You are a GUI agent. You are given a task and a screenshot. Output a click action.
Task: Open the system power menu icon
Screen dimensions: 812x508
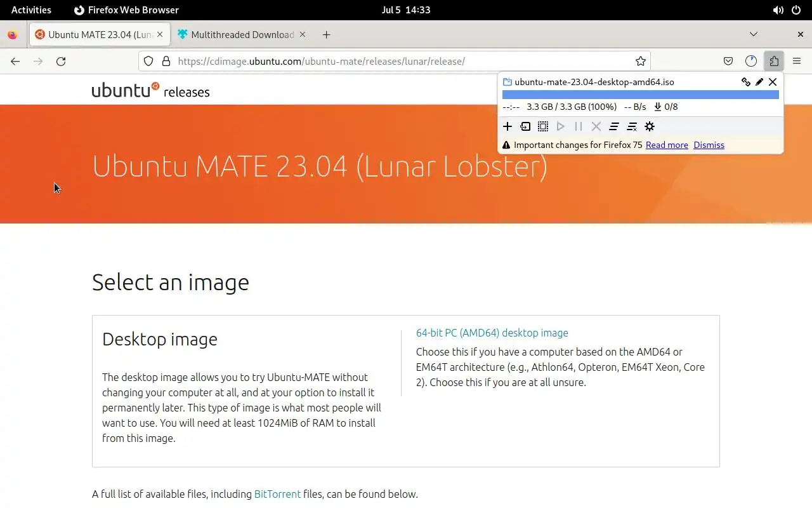(x=796, y=10)
